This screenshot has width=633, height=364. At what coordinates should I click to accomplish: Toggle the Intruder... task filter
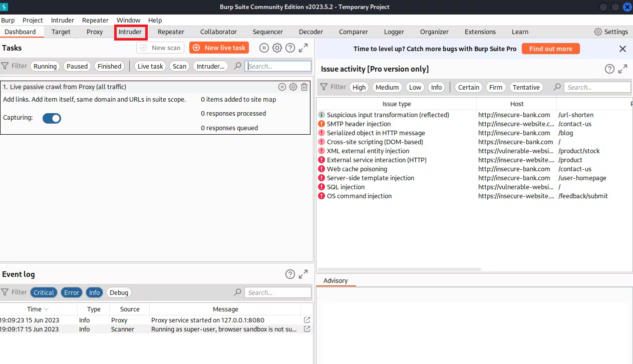(x=210, y=66)
